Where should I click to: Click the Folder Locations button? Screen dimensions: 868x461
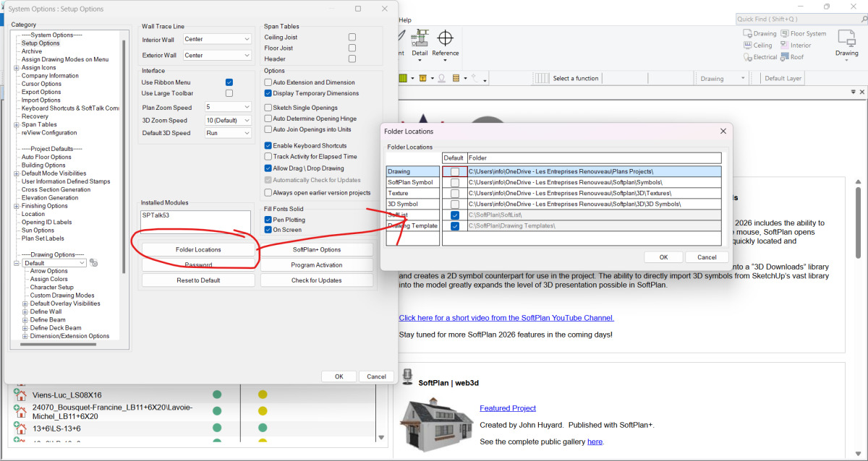pos(198,249)
